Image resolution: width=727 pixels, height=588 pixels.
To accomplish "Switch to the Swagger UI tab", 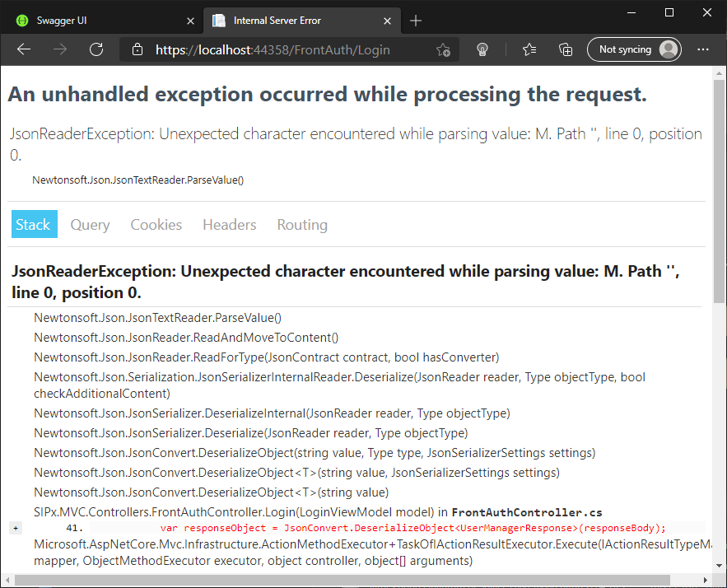I will tap(101, 21).
